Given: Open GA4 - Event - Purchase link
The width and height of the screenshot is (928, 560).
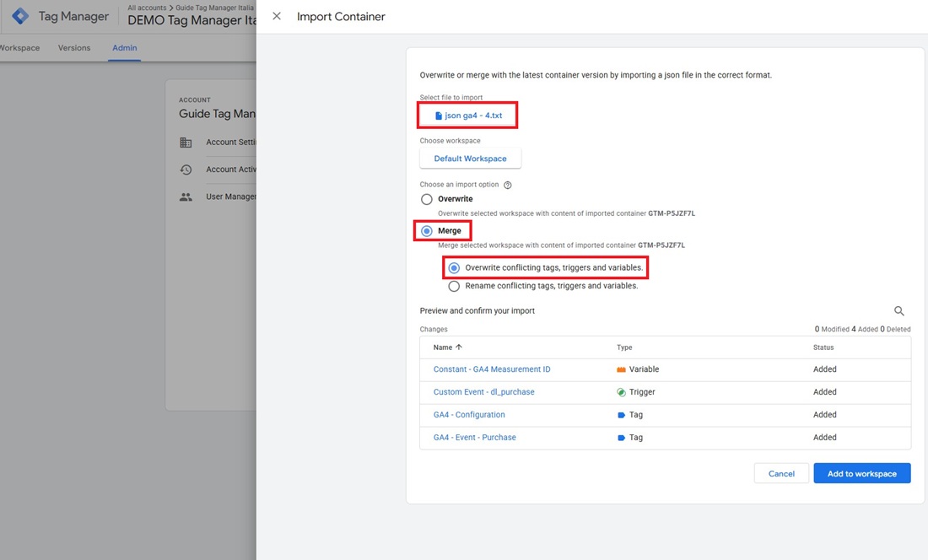Looking at the screenshot, I should click(474, 438).
